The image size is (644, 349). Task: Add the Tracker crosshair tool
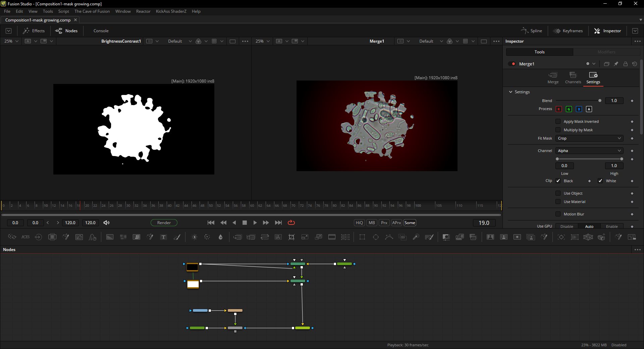(561, 237)
